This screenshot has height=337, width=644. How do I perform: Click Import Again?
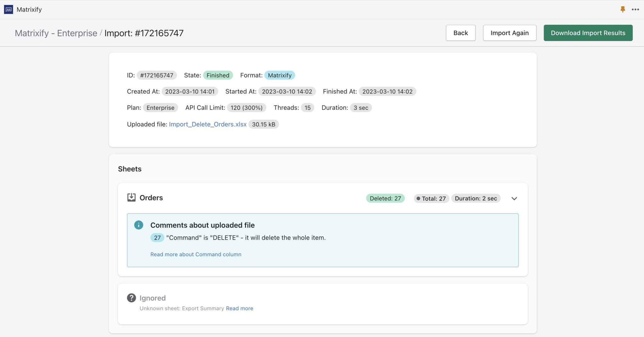(x=509, y=33)
